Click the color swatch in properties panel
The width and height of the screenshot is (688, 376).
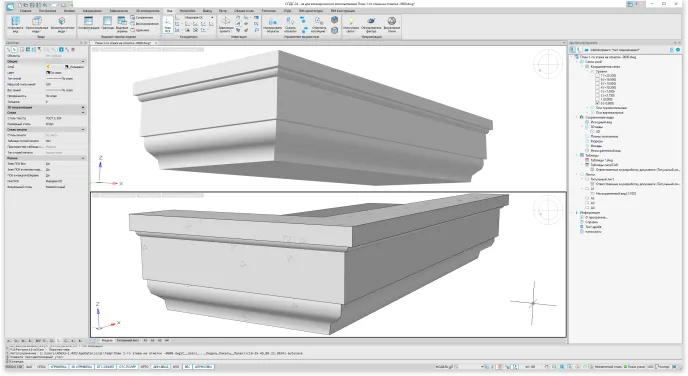(48, 72)
